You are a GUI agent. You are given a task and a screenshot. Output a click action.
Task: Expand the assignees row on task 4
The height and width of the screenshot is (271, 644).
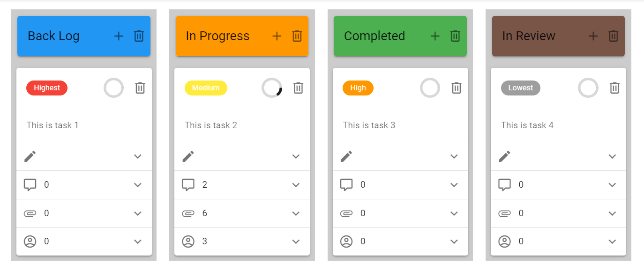coord(612,242)
